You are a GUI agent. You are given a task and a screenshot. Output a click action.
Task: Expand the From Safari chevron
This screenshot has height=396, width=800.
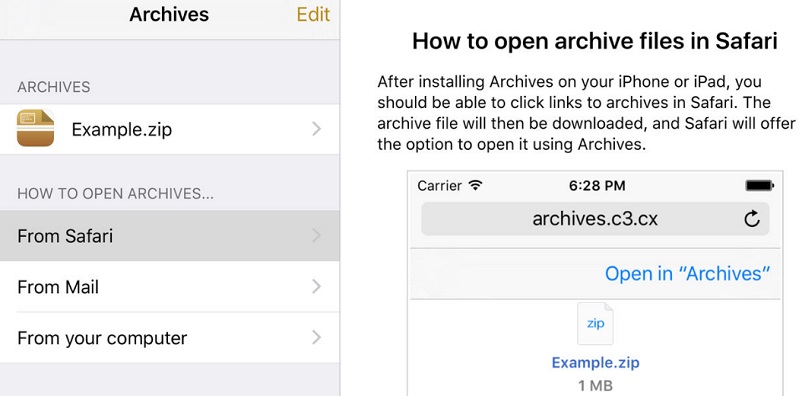(x=317, y=235)
